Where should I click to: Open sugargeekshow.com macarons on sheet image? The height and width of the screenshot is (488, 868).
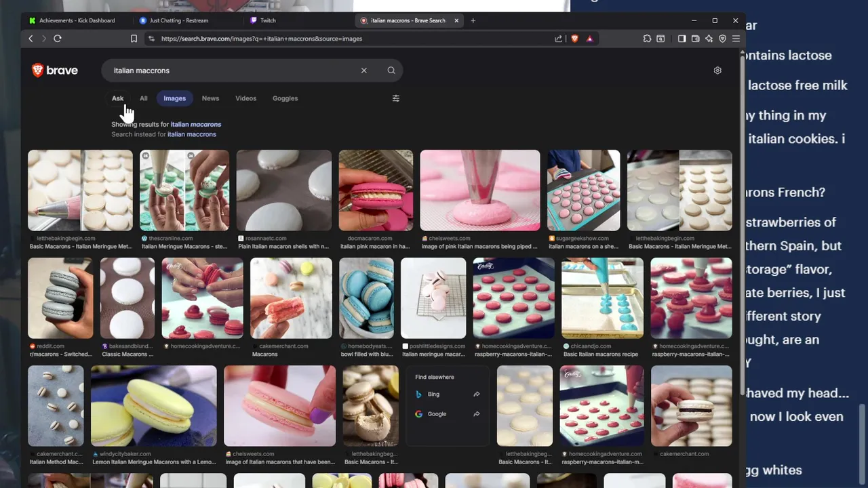pos(584,190)
